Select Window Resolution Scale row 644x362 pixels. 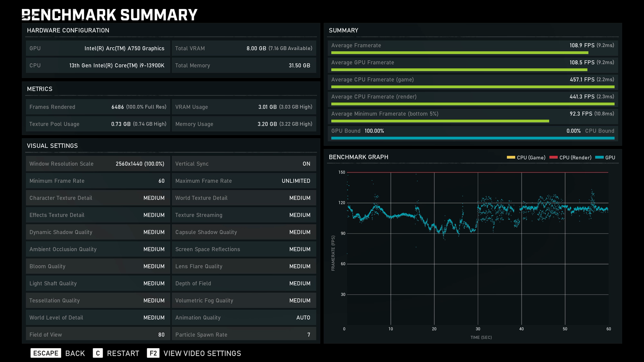click(x=98, y=164)
